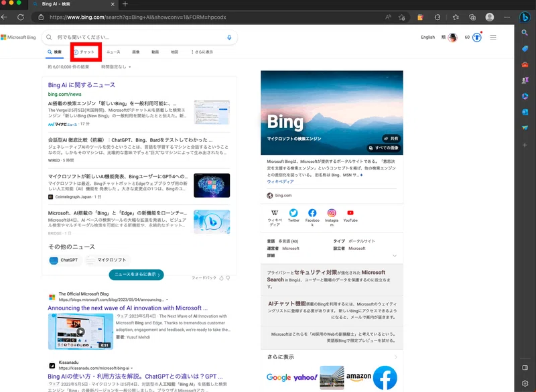Click the Extensions puzzle icon
Viewport: 536px width, 392px height.
(x=438, y=17)
